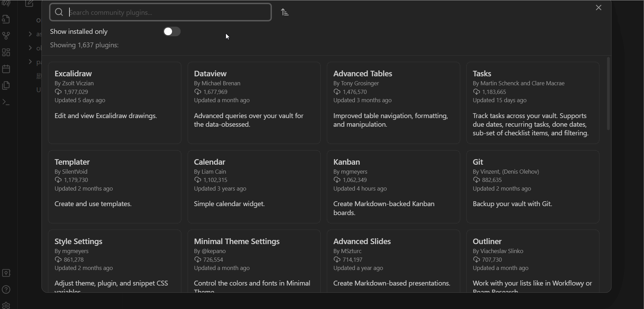Viewport: 644px width, 309px height.
Task: Toggle Show installed only switch
Action: pyautogui.click(x=172, y=31)
